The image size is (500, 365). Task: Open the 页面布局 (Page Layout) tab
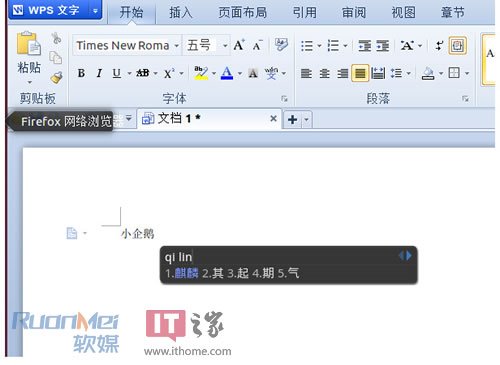[x=243, y=13]
